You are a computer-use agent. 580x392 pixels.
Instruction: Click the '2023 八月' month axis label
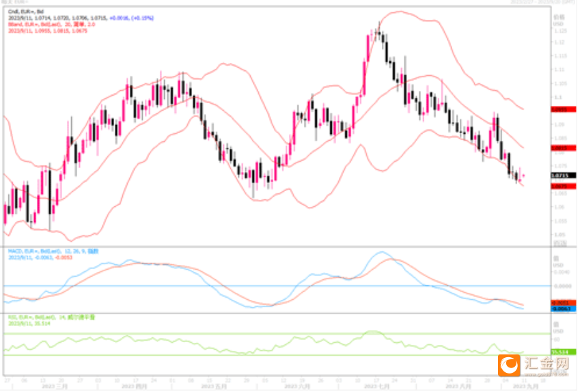tap(458, 387)
